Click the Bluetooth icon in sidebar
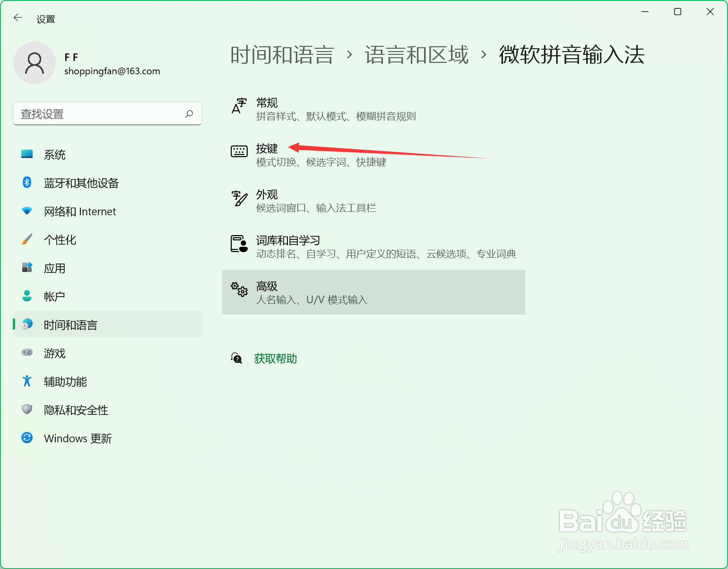Screen dimensions: 728x569 (x=27, y=183)
